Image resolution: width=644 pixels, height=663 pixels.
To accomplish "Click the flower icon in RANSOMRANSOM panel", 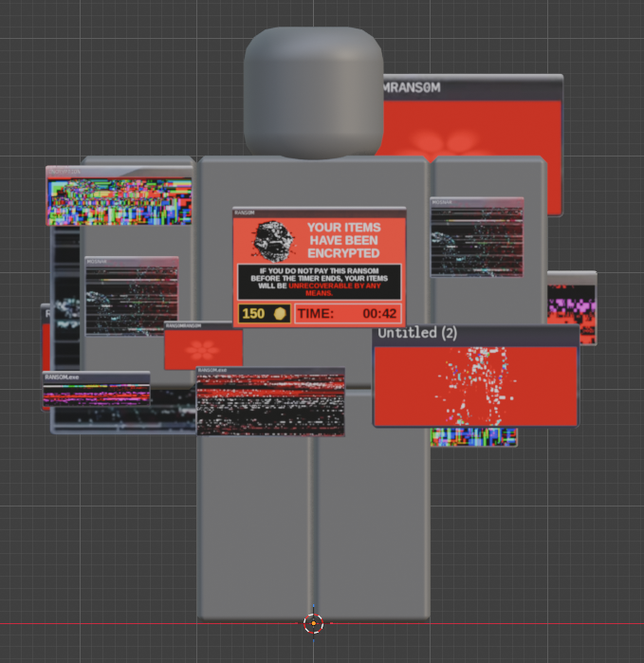I will [x=202, y=350].
